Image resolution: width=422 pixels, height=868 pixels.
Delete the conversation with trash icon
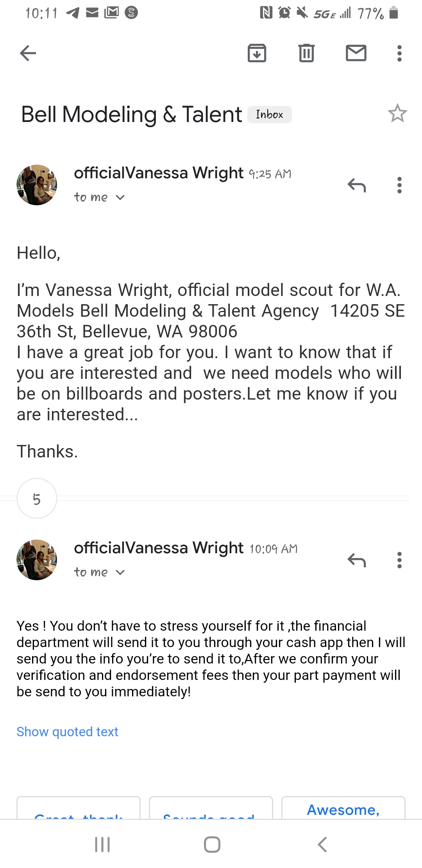point(306,53)
